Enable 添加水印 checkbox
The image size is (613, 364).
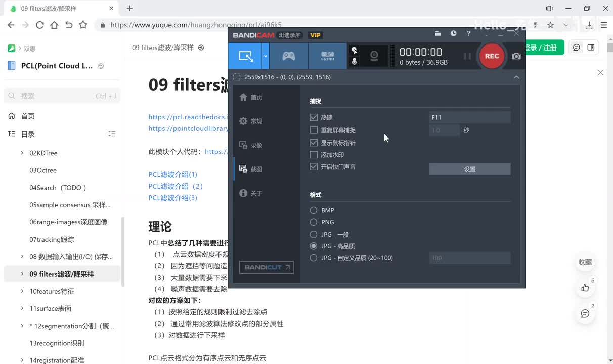point(314,155)
